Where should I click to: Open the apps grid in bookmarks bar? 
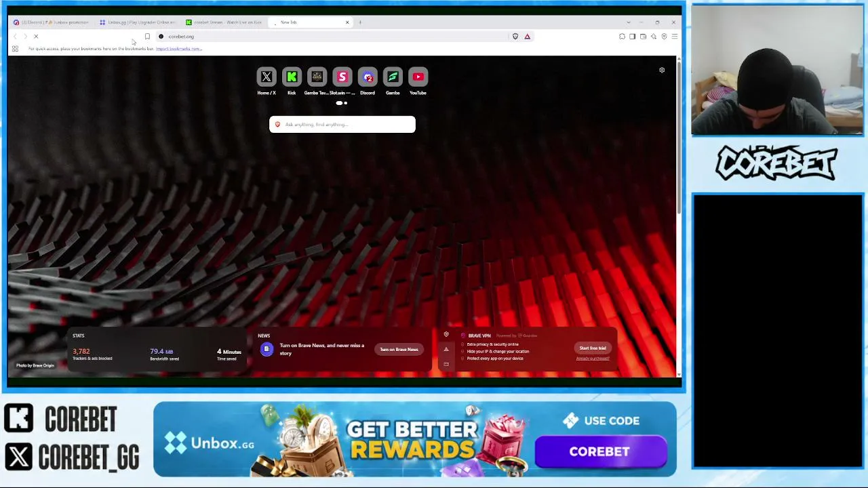tap(15, 49)
